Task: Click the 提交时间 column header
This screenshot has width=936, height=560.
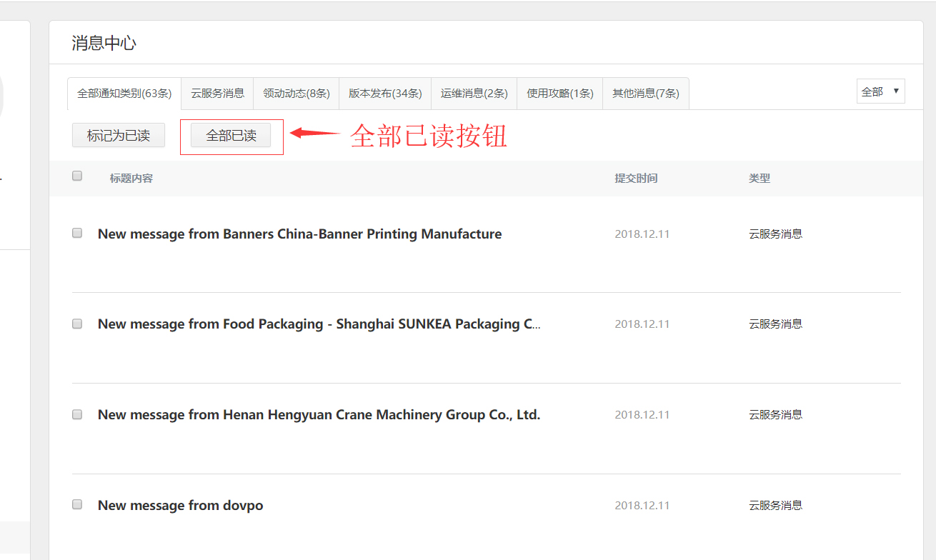Action: point(636,179)
